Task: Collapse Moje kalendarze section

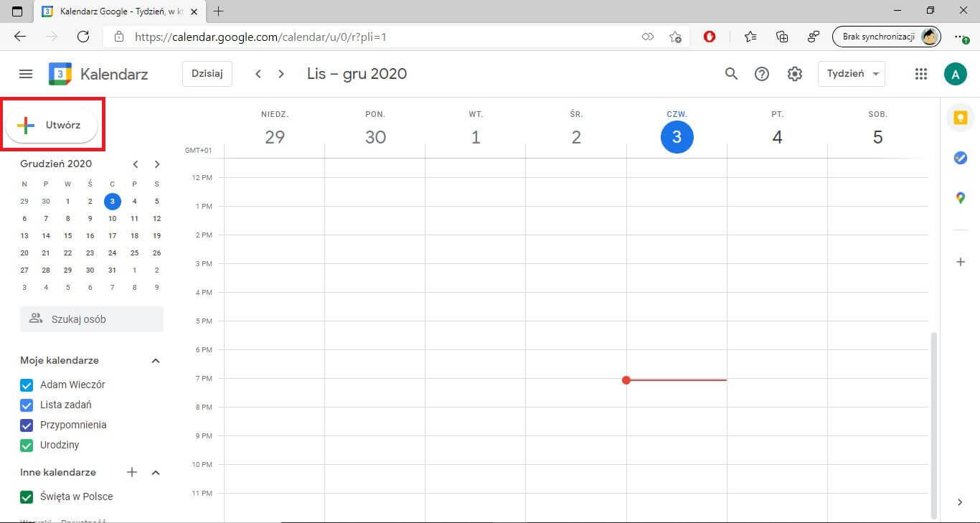Action: click(156, 361)
